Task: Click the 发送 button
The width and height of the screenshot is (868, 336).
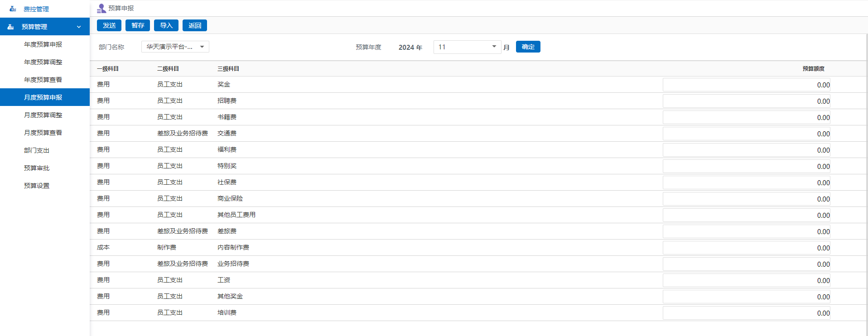Action: point(109,25)
